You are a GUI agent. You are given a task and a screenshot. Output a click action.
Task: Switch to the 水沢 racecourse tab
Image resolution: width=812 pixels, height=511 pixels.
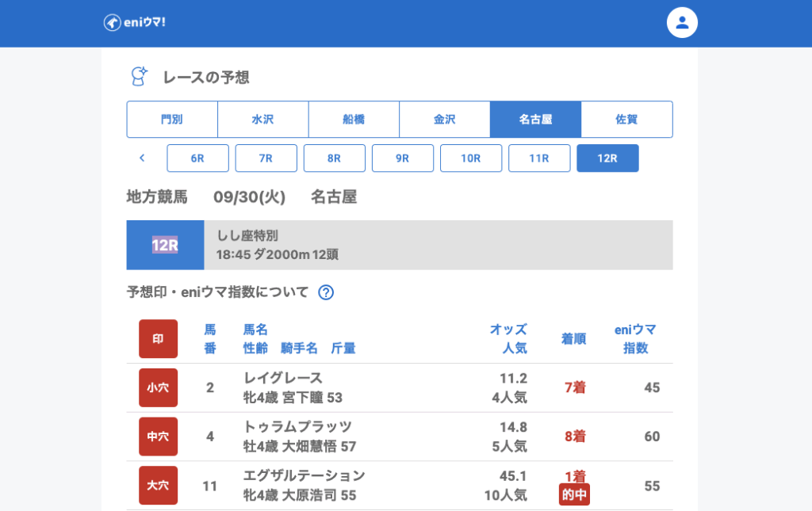point(262,120)
